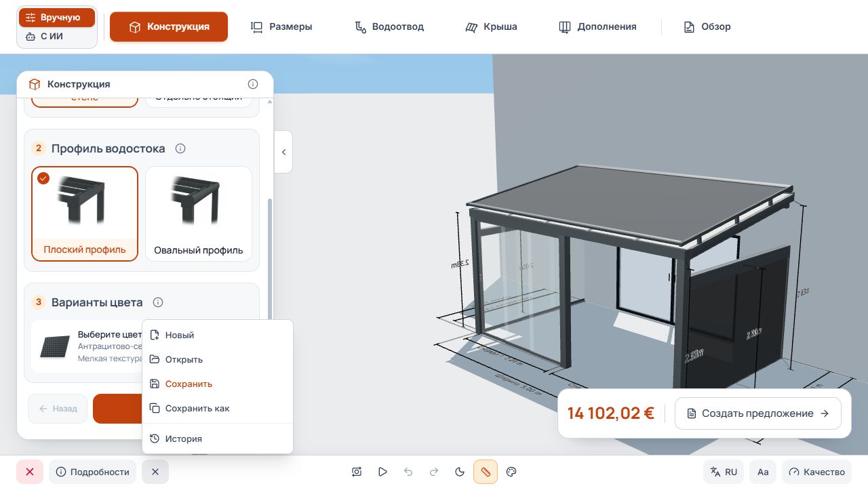
Task: Choose История in file menu
Action: pos(218,439)
